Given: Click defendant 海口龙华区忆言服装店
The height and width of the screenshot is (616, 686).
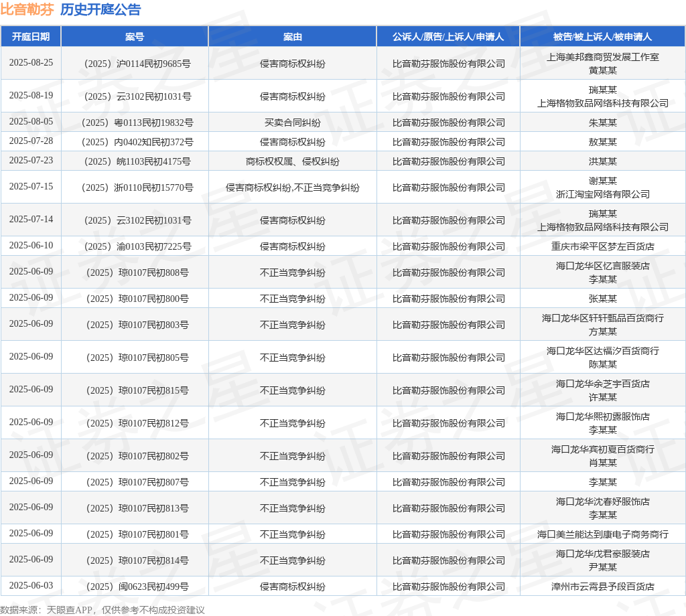Looking at the screenshot, I should (602, 266).
